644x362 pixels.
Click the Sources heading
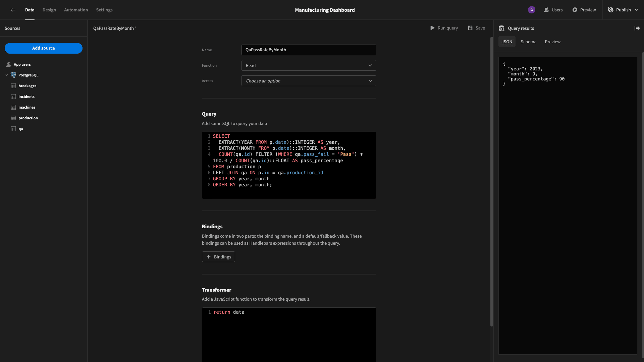[x=12, y=28]
